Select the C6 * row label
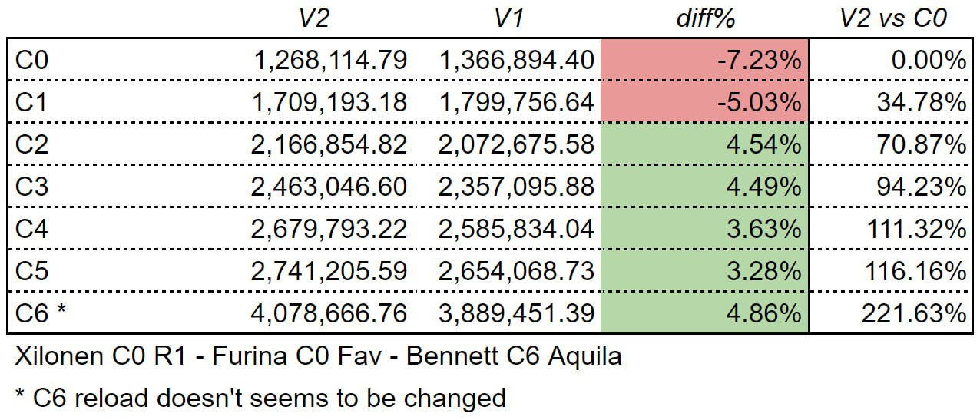The image size is (980, 420). click(42, 313)
